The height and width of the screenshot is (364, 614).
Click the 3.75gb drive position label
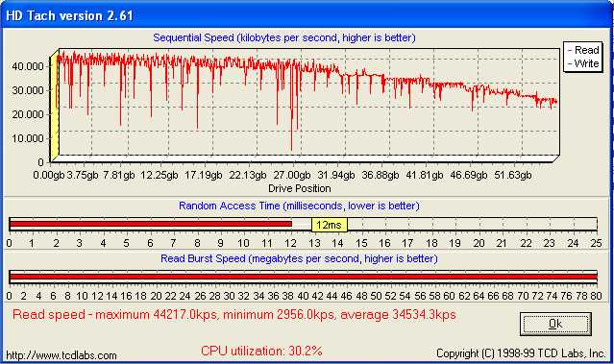[83, 175]
